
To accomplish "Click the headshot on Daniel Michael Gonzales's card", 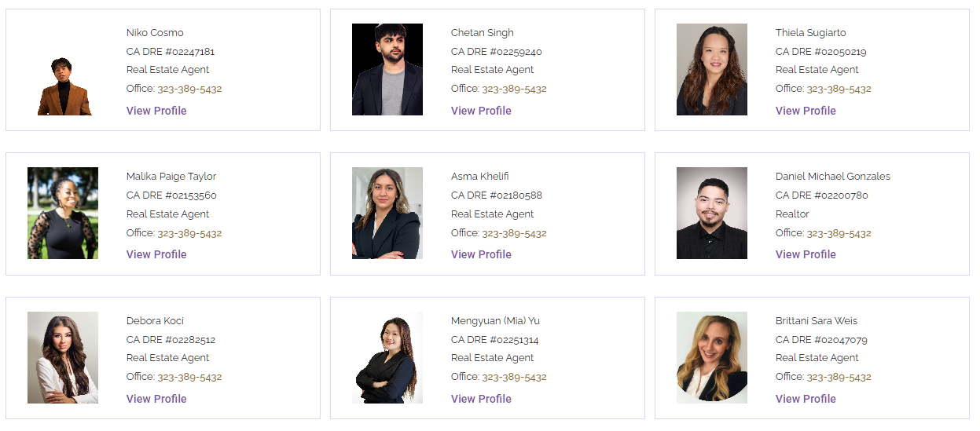I will pos(712,214).
